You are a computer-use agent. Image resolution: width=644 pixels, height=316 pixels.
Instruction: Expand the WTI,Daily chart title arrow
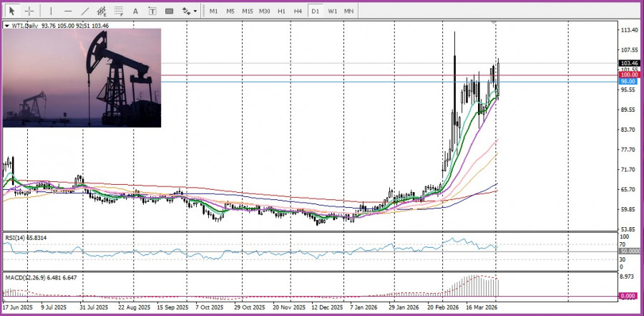point(7,26)
